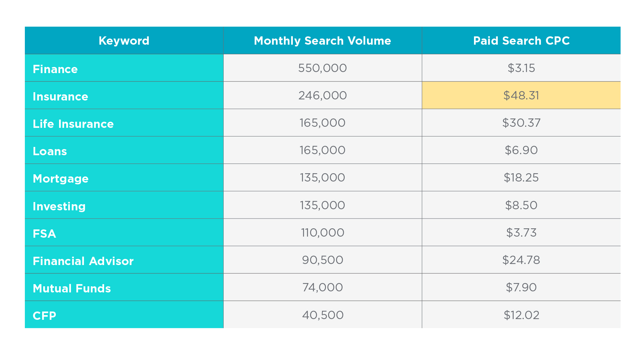Click the Monthly Search Volume column header
Image resolution: width=644 pixels, height=354 pixels.
pos(322,40)
